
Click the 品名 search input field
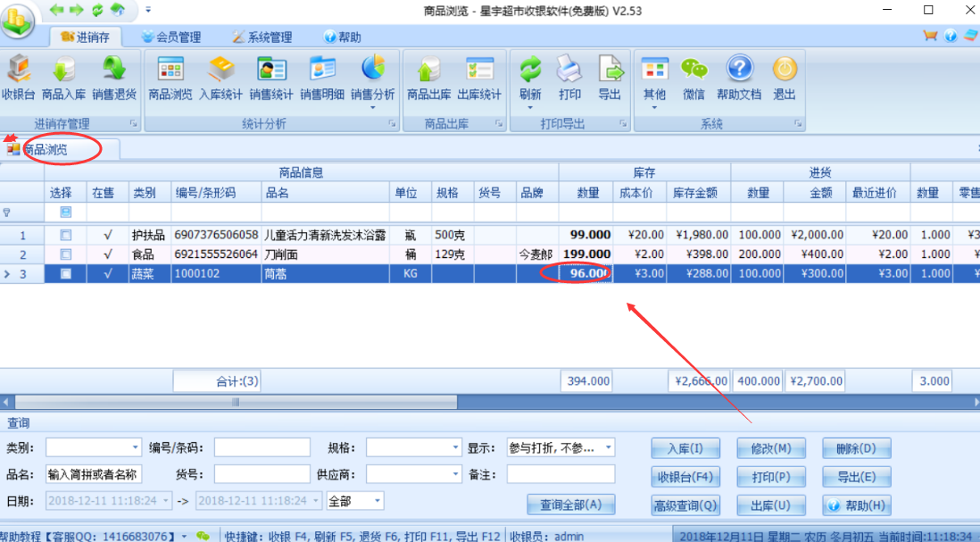click(94, 474)
